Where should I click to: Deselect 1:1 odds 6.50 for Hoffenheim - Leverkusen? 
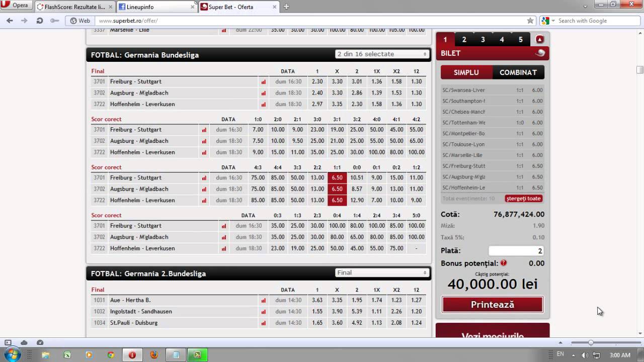tap(337, 200)
